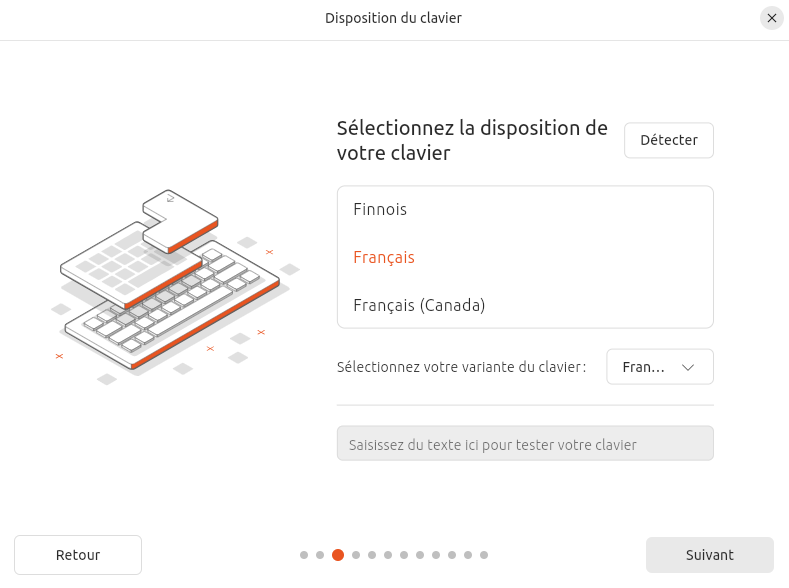Click the first page indicator dot
The width and height of the screenshot is (789, 588).
coord(304,555)
